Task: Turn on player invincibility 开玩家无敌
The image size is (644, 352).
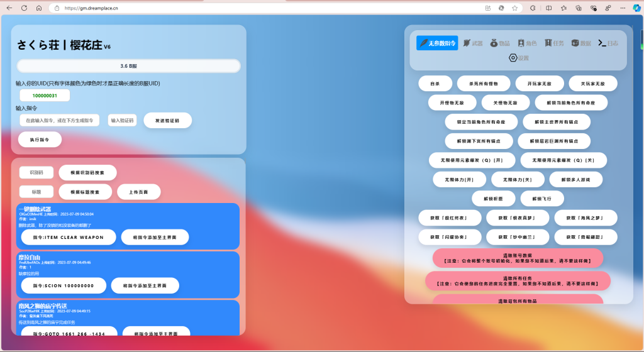Action: [539, 83]
